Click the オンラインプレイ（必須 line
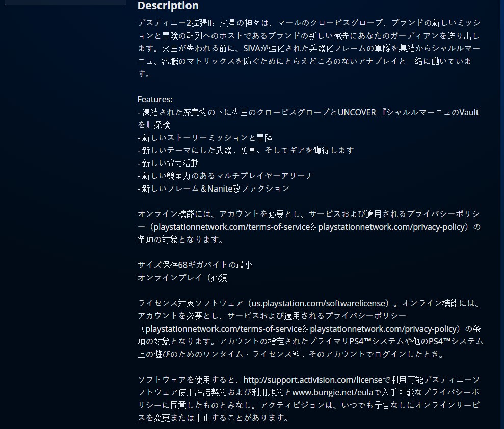The height and width of the screenshot is (429, 504). pyautogui.click(x=182, y=278)
